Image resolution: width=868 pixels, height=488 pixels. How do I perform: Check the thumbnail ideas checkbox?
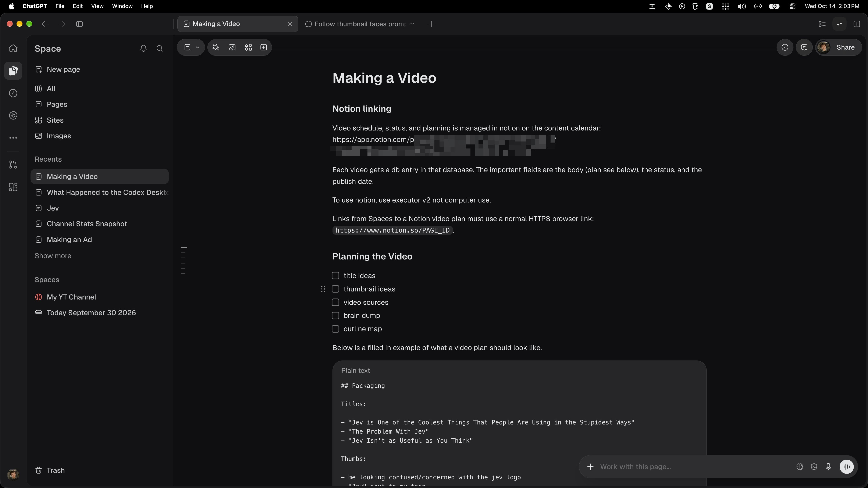[335, 289]
